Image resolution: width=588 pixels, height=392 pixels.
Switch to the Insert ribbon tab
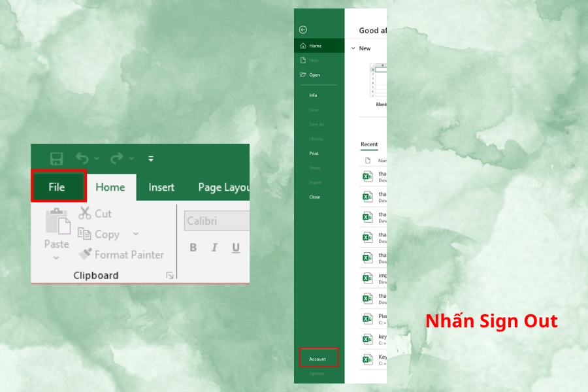pyautogui.click(x=161, y=188)
